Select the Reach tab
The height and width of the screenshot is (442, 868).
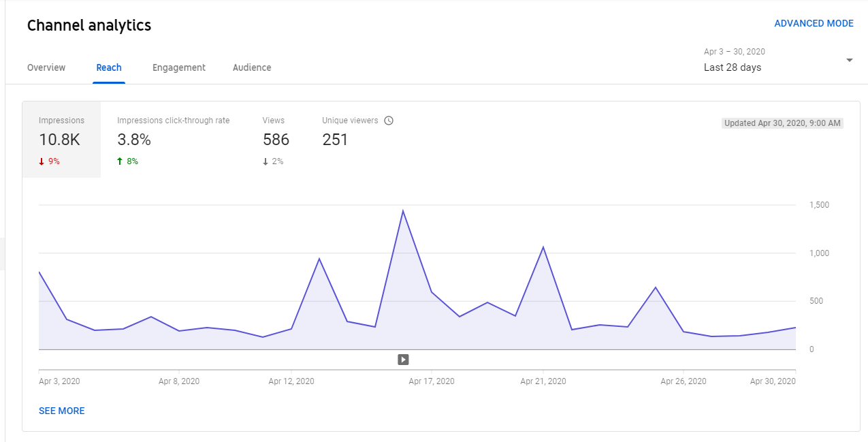click(x=109, y=67)
